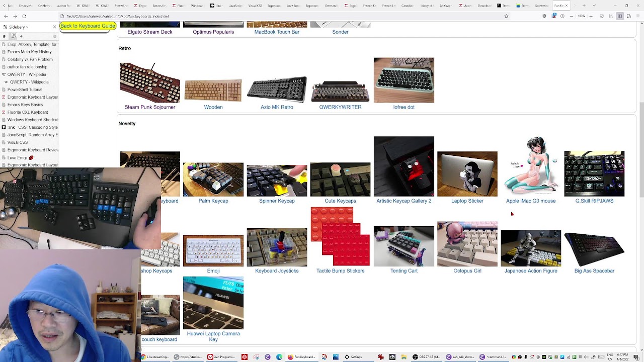Click Wooden keyboard thumbnail

point(213,91)
